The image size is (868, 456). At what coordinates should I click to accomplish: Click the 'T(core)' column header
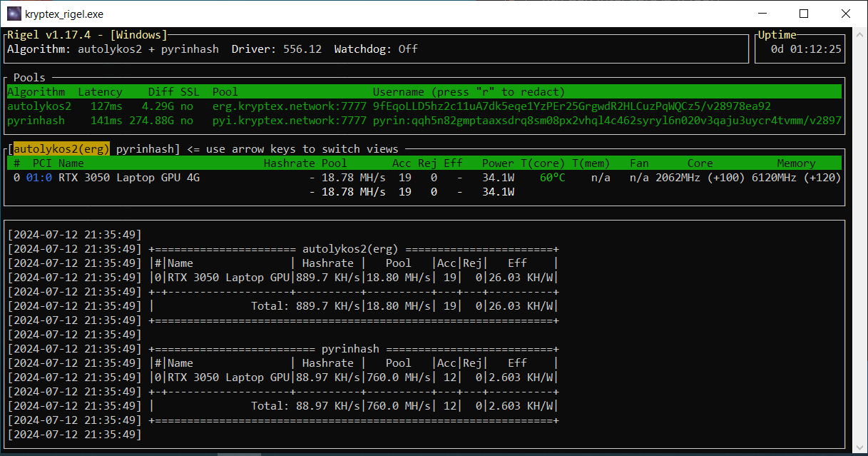[x=543, y=163]
